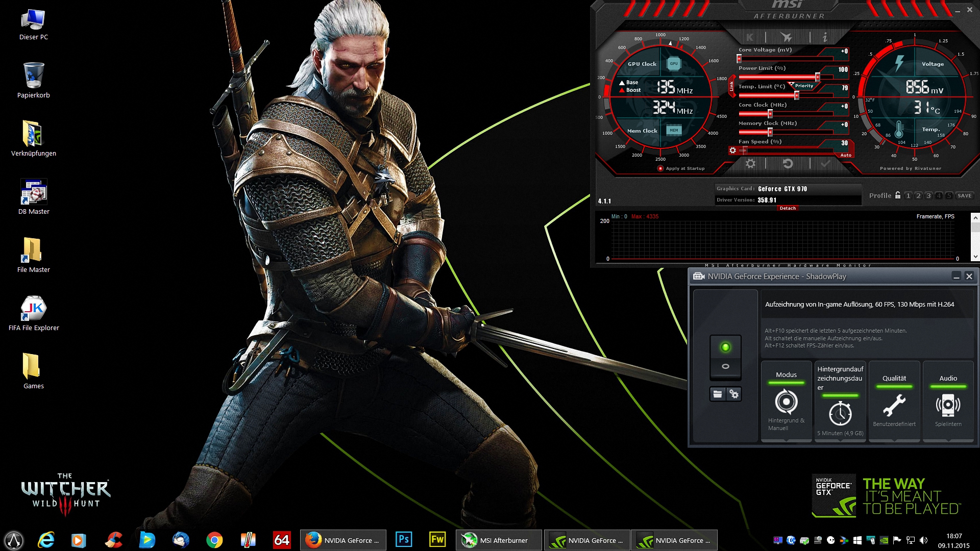The image size is (980, 551).
Task: Select profile slot 1 in Afterburner
Action: point(908,195)
